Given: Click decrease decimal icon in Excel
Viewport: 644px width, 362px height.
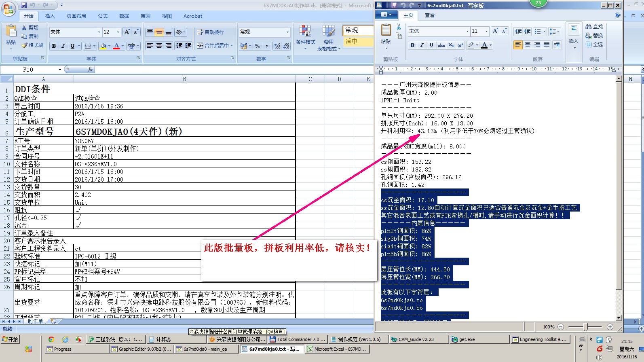Looking at the screenshot, I should pos(286,46).
